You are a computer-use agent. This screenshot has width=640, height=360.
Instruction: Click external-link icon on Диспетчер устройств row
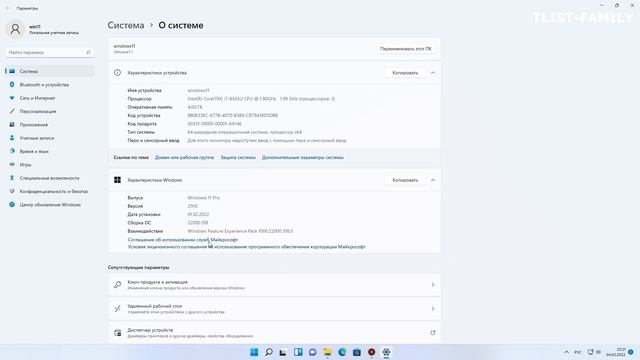tap(433, 333)
